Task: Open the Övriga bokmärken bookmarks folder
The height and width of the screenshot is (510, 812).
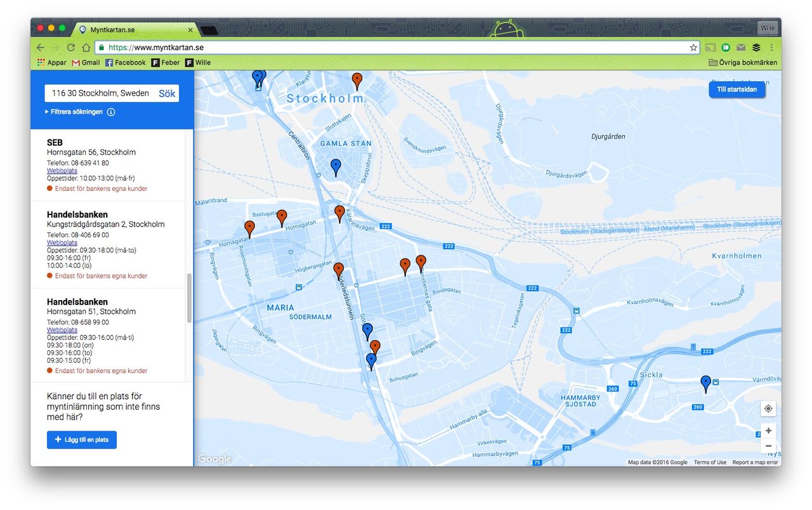Action: 743,63
